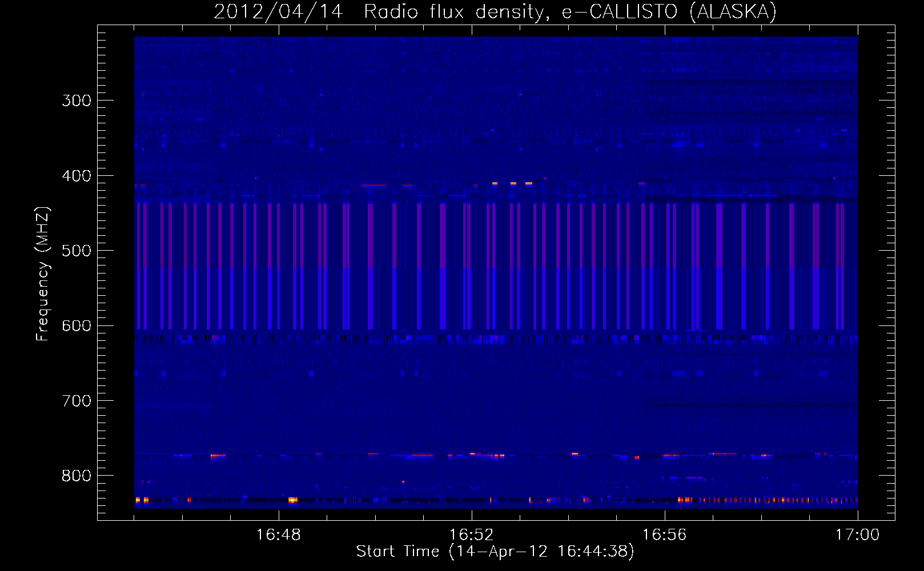
Task: Click the 300 frequency tick label
Action: click(77, 100)
